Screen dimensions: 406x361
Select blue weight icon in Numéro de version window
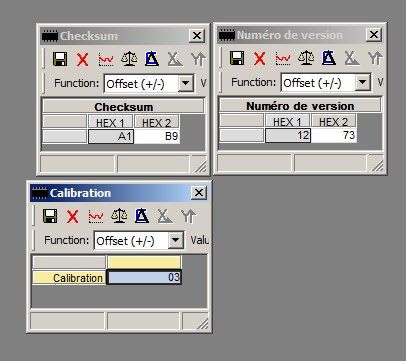click(329, 58)
